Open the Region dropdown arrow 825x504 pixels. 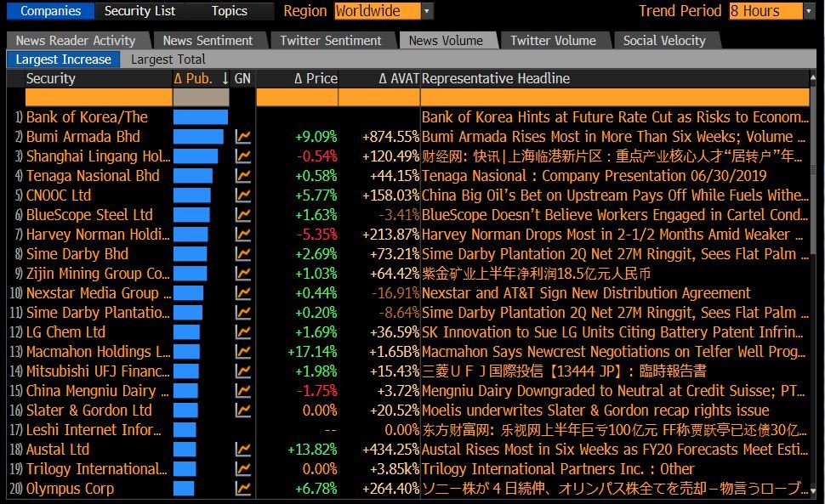click(x=427, y=11)
